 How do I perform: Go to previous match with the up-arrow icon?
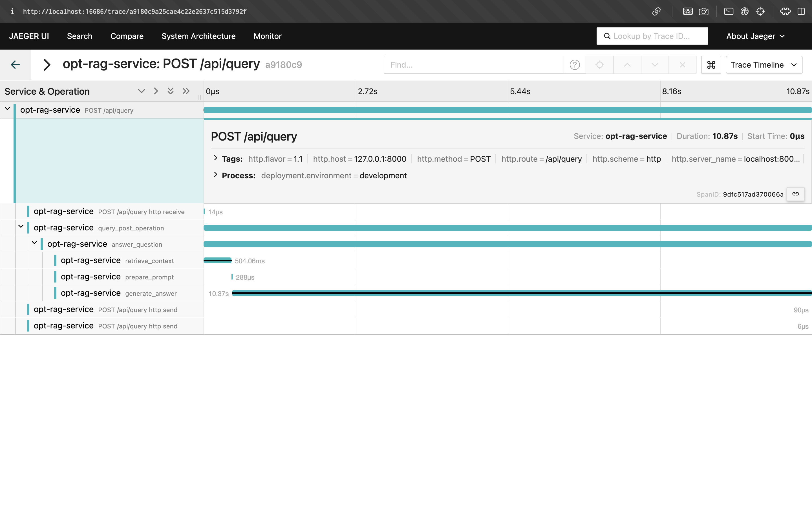(627, 65)
